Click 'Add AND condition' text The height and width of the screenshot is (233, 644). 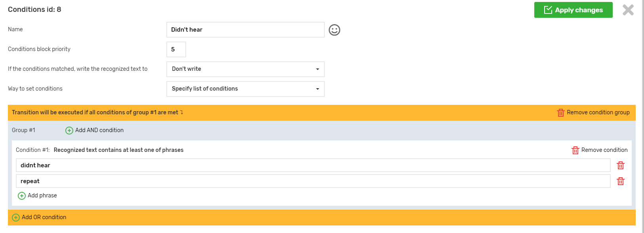click(x=99, y=130)
